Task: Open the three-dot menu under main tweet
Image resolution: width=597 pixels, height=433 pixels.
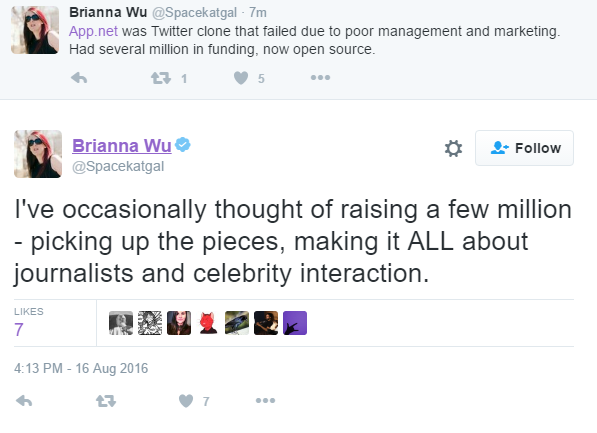Action: [x=265, y=401]
